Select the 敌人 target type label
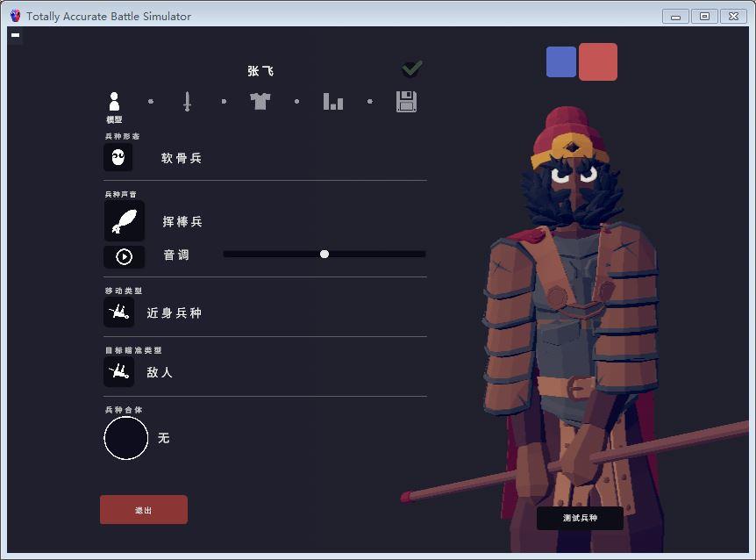 160,372
